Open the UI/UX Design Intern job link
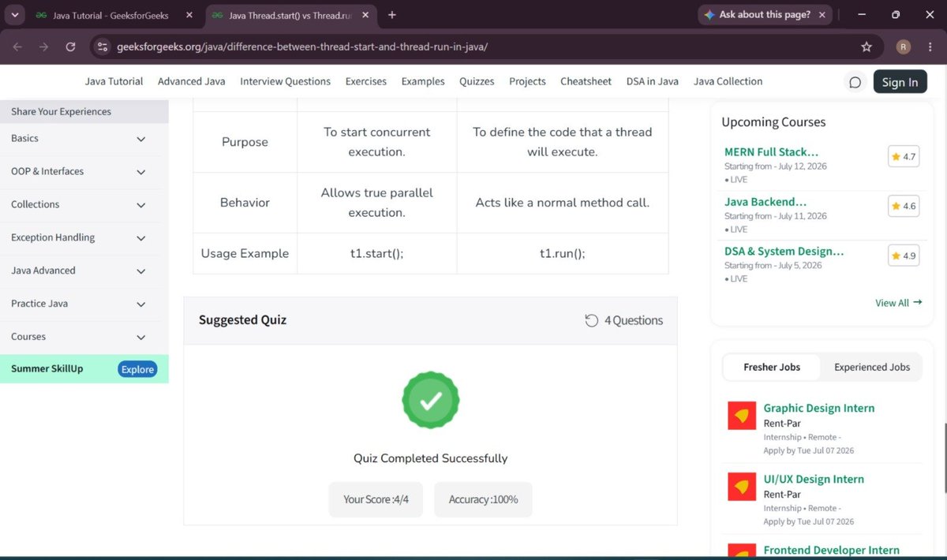Image resolution: width=947 pixels, height=560 pixels. pyautogui.click(x=814, y=479)
